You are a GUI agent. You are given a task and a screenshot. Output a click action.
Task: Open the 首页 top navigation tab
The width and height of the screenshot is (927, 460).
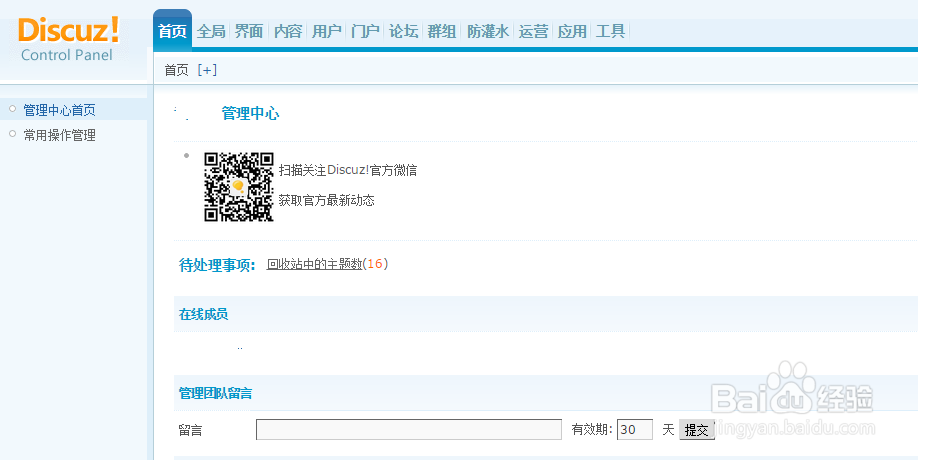click(x=173, y=31)
